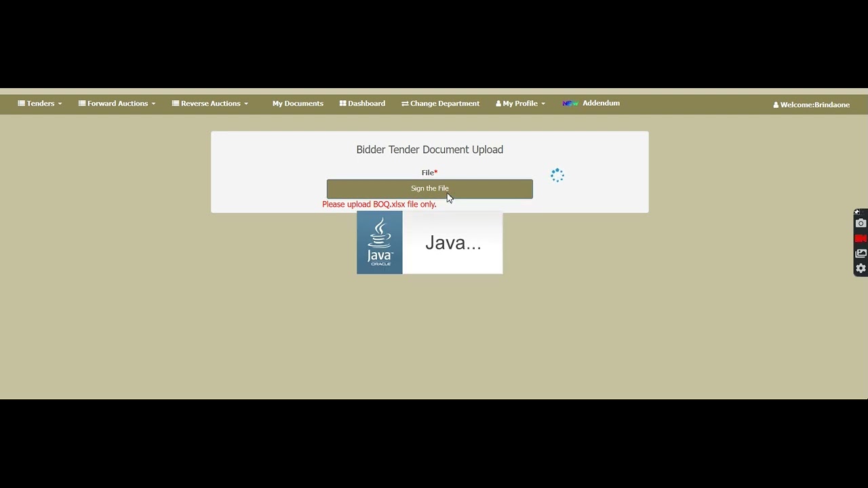
Task: Click the Java Oracle logo tile
Action: [x=380, y=243]
